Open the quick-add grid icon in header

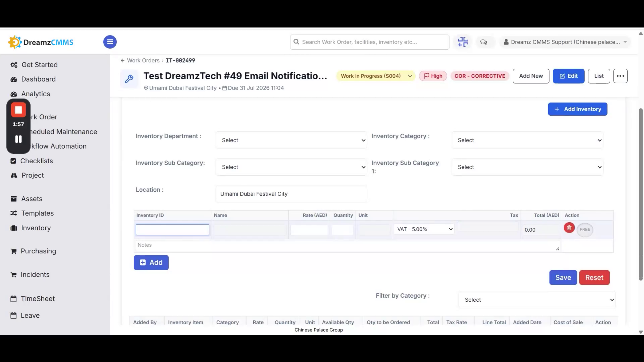pos(463,42)
